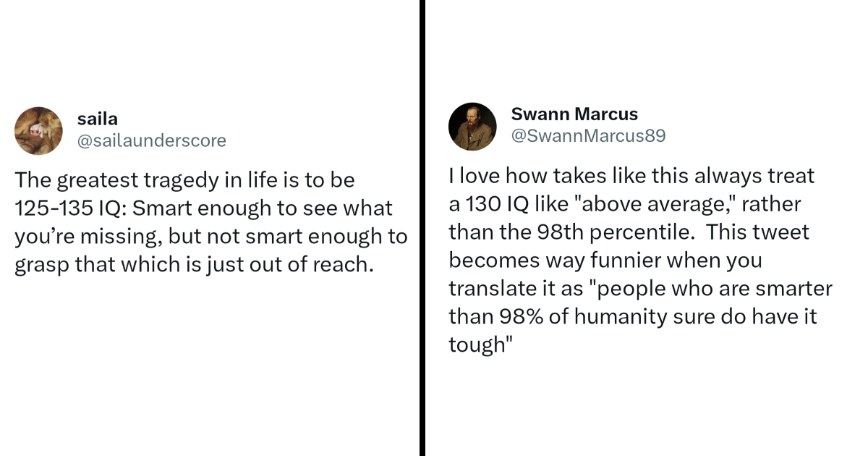868x456 pixels.
Task: Open the @sailaunderscore handle link
Action: (x=151, y=140)
